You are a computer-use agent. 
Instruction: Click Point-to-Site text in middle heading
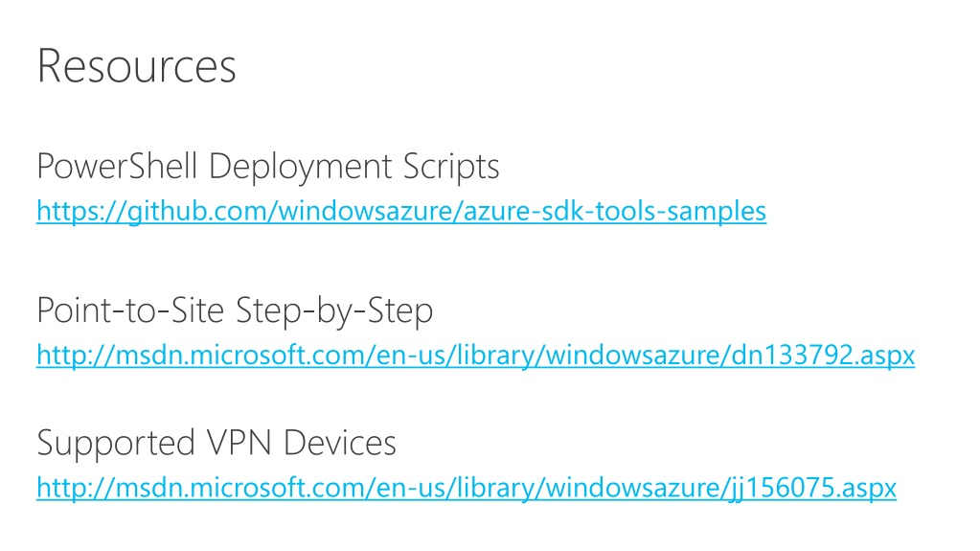[130, 310]
